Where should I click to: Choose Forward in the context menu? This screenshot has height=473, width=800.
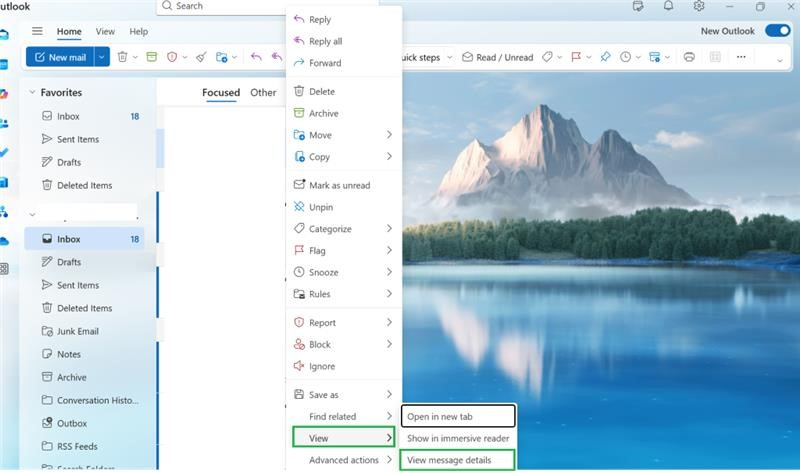pyautogui.click(x=343, y=63)
